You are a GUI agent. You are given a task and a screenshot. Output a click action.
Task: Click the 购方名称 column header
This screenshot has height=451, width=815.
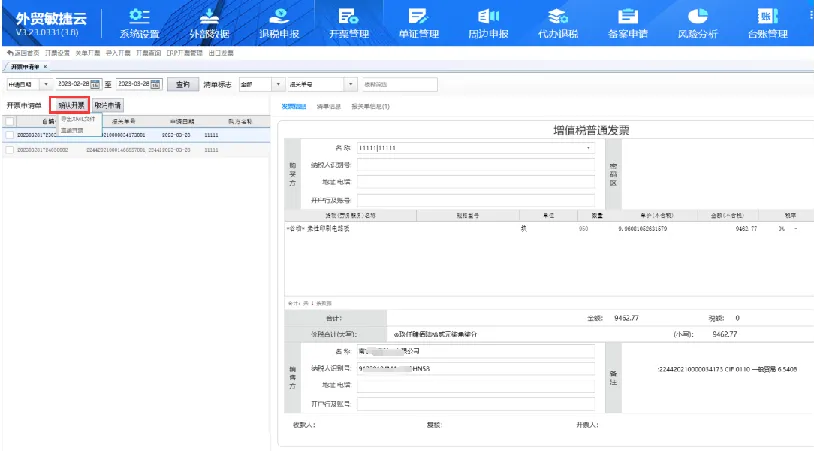[240, 121]
